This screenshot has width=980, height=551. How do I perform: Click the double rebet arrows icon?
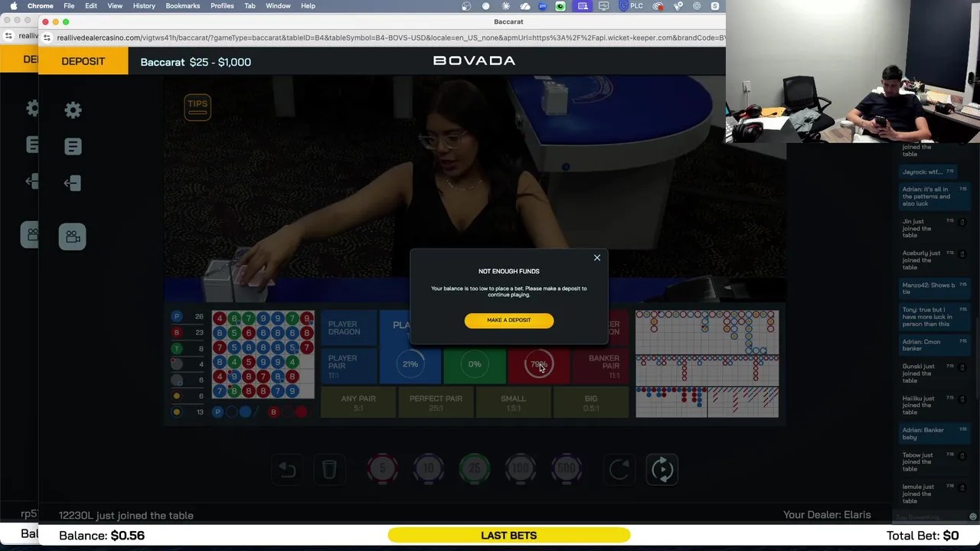(x=662, y=469)
